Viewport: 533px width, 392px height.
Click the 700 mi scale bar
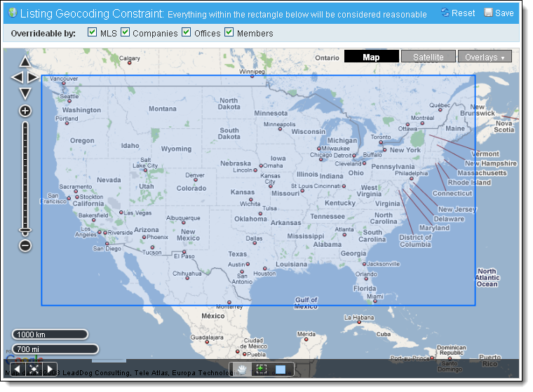55,349
